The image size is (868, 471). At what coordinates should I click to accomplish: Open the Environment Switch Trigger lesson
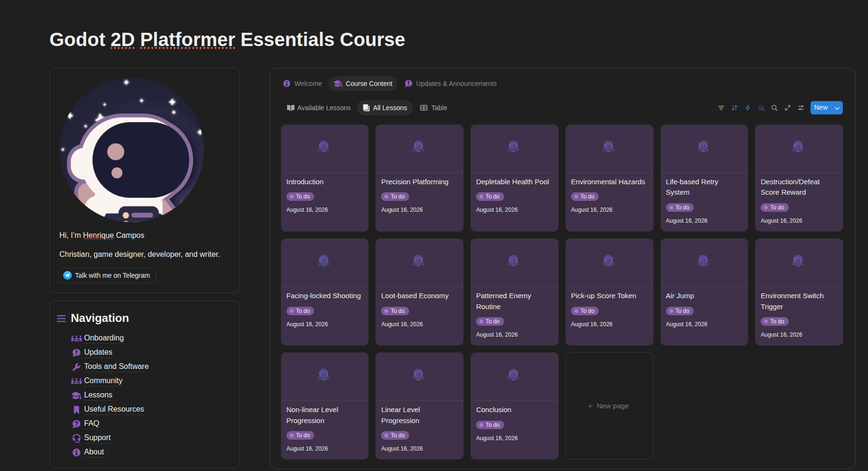799,292
